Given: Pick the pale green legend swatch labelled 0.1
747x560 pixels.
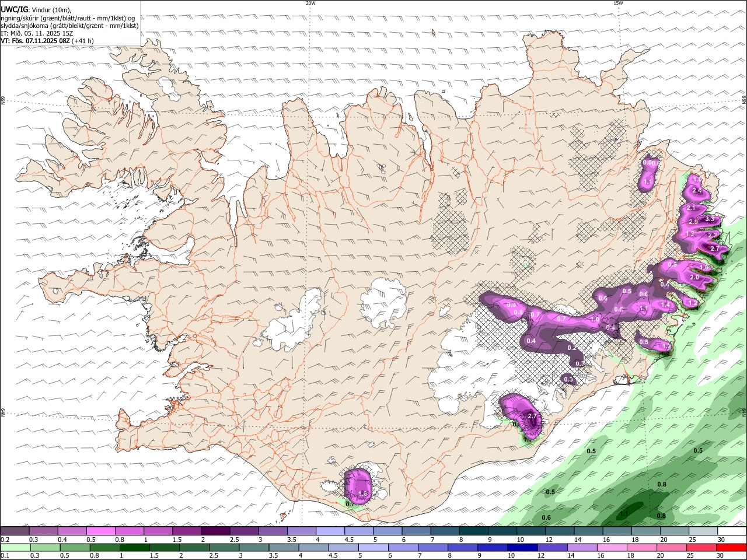Looking at the screenshot, I should [x=15, y=548].
